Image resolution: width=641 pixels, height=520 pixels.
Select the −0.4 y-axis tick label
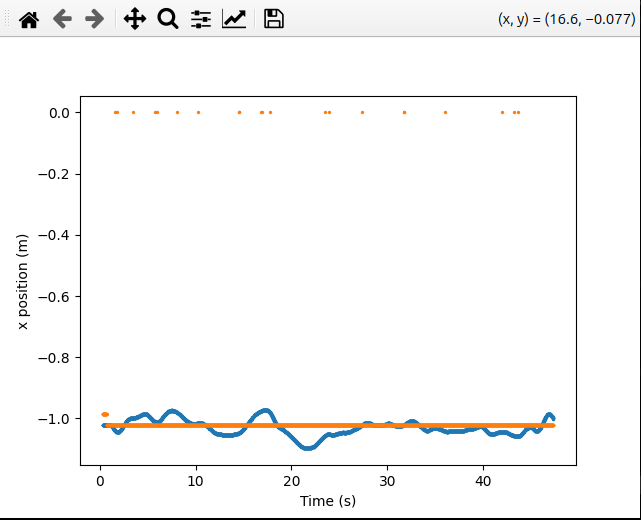[55, 235]
